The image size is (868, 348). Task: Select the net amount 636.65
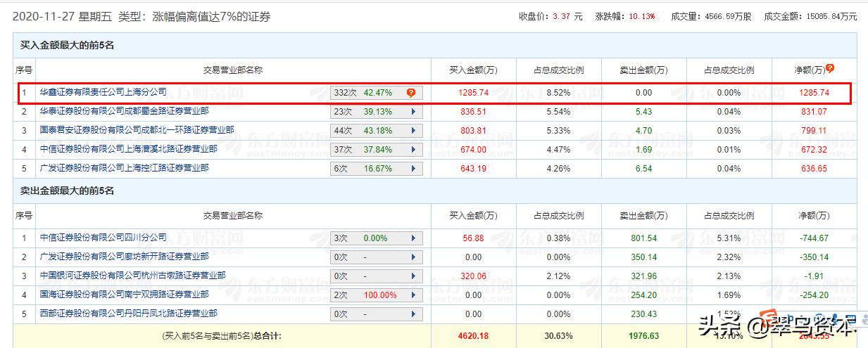(x=814, y=168)
